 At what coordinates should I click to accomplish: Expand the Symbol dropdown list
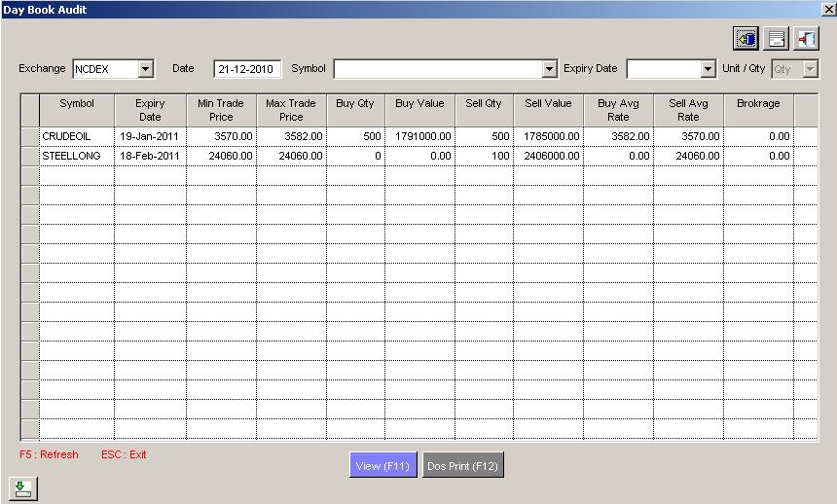[x=549, y=69]
